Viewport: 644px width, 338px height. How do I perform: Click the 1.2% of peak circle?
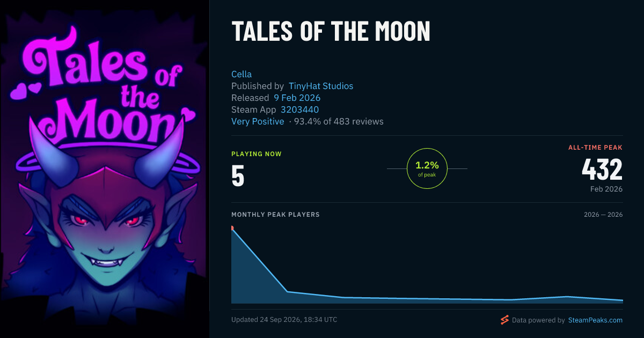[427, 168]
